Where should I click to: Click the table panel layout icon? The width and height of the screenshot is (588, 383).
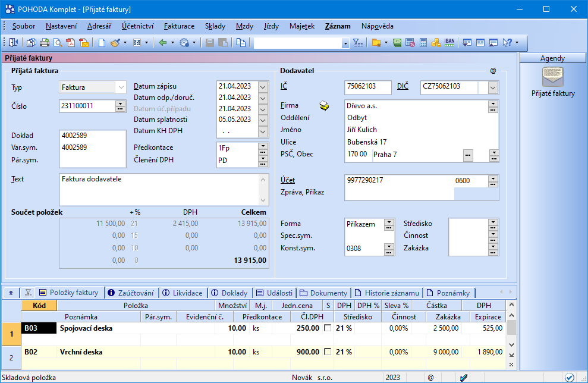480,43
